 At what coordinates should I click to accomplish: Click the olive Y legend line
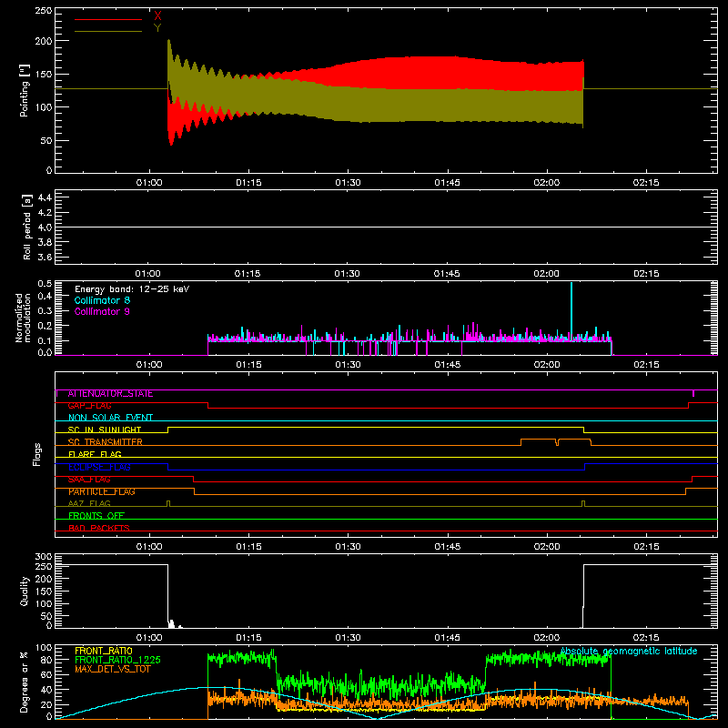(108, 31)
